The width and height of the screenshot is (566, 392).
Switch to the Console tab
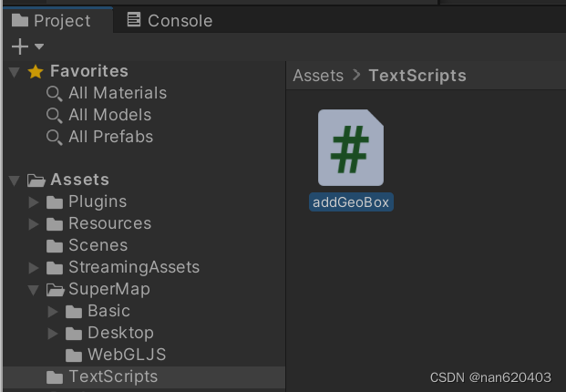pos(170,20)
